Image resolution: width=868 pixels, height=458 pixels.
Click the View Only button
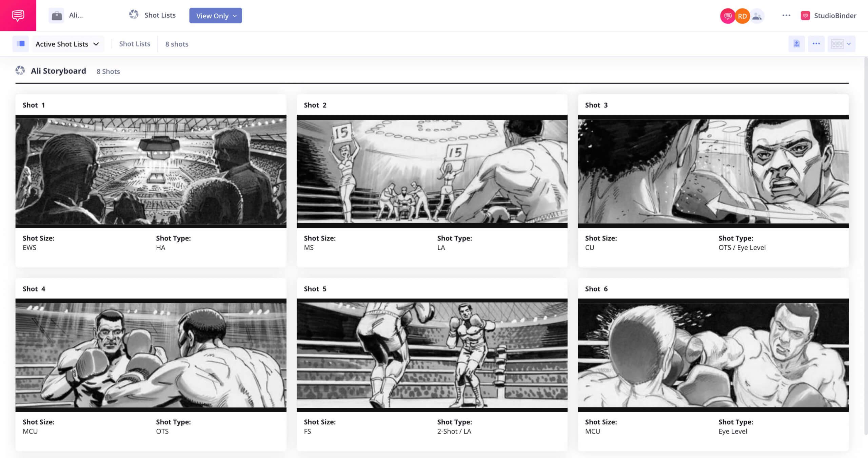coord(216,16)
